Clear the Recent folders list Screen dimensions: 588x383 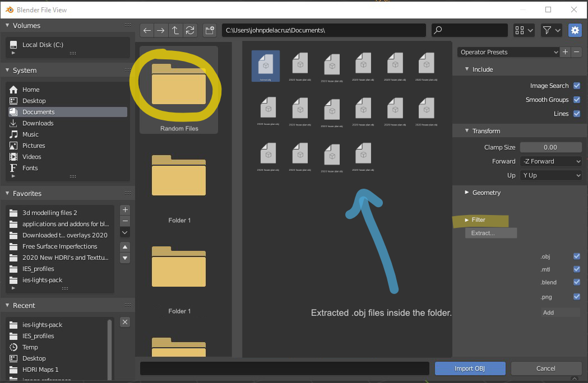pyautogui.click(x=125, y=323)
